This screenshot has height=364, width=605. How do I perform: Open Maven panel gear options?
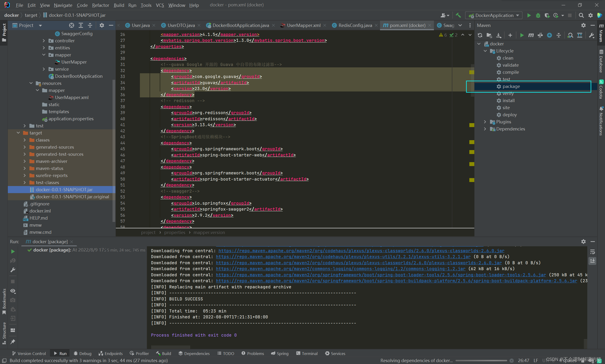[583, 25]
